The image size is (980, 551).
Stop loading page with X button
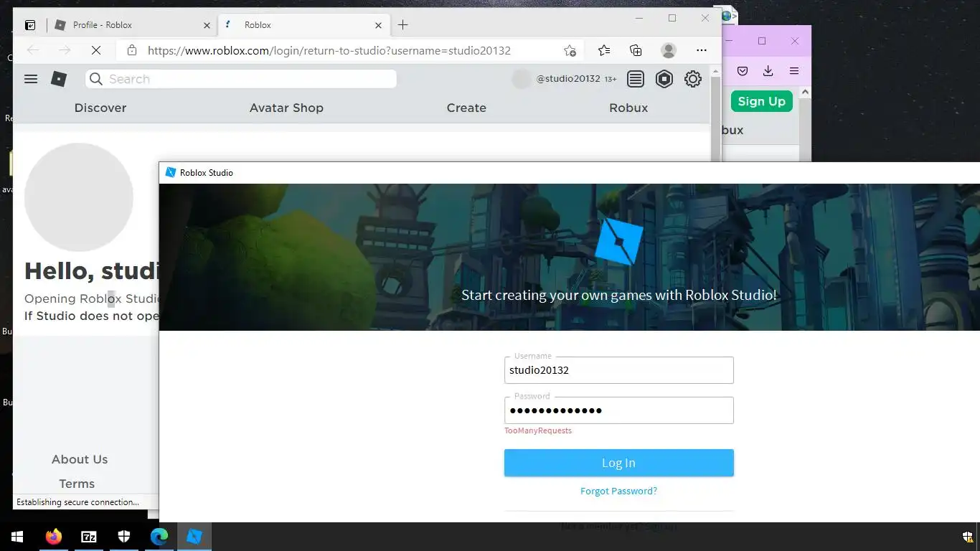pos(96,50)
